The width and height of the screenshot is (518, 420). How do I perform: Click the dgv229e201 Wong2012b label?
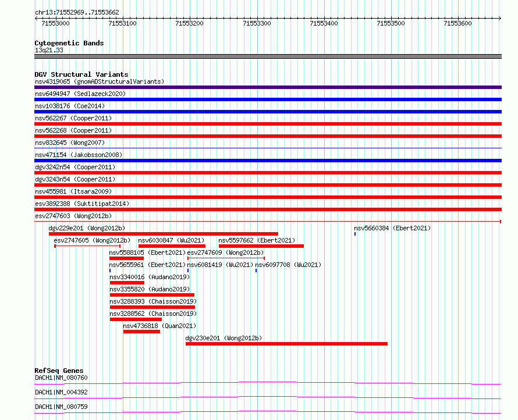pyautogui.click(x=87, y=228)
